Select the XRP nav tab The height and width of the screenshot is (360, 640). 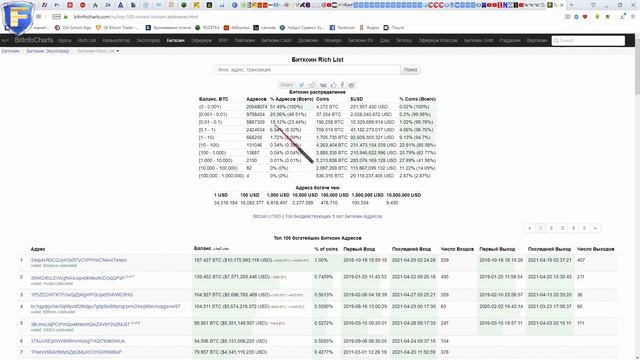(222, 40)
